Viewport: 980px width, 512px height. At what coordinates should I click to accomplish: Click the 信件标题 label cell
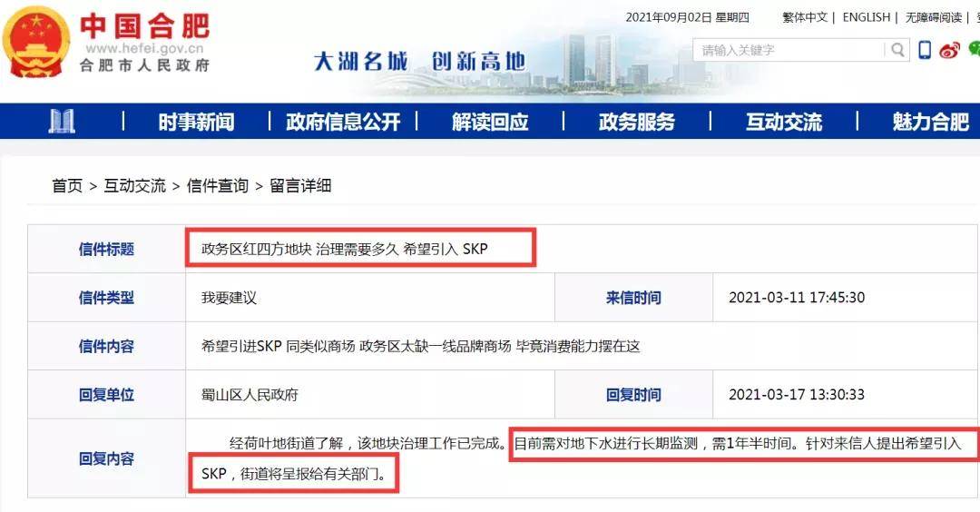(106, 249)
